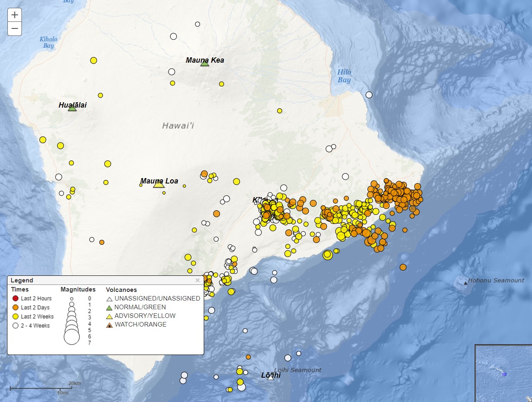532x402 pixels.
Task: Select the orange earthquake circle on the southwest coast
Action: click(102, 242)
